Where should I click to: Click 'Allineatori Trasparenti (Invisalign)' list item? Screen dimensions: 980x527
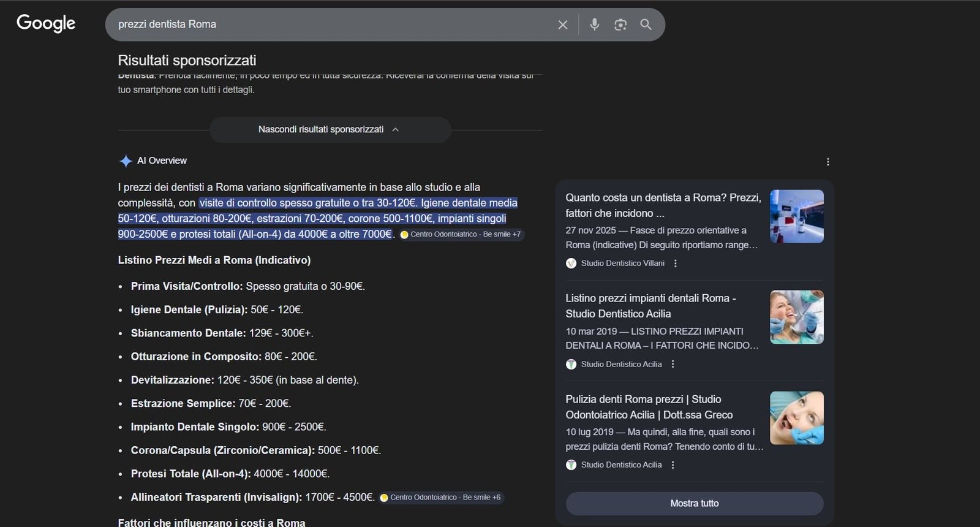point(252,498)
